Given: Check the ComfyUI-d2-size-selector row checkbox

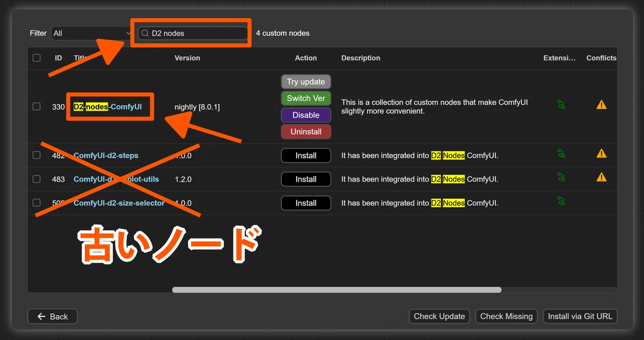Looking at the screenshot, I should click(36, 202).
